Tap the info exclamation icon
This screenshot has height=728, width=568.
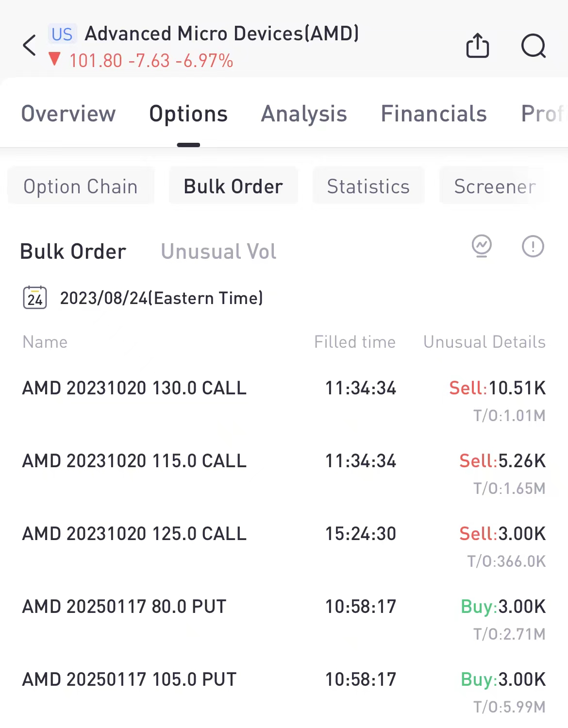[x=533, y=246]
